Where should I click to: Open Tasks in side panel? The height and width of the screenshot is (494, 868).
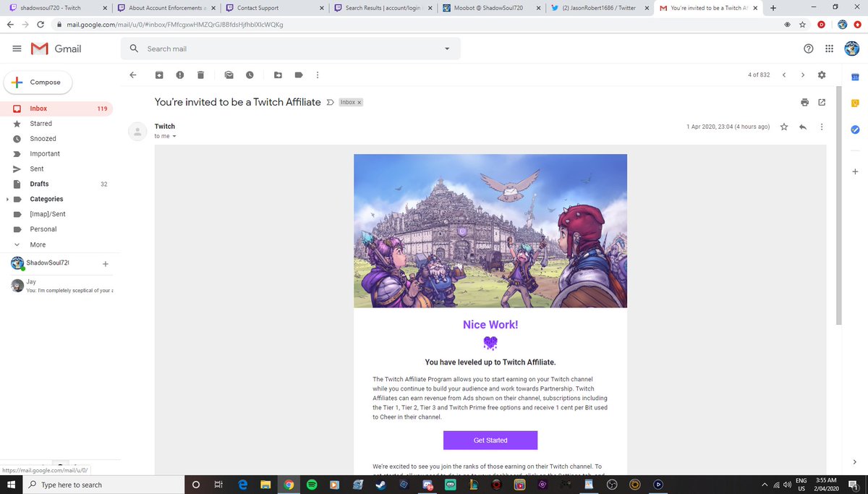(854, 129)
